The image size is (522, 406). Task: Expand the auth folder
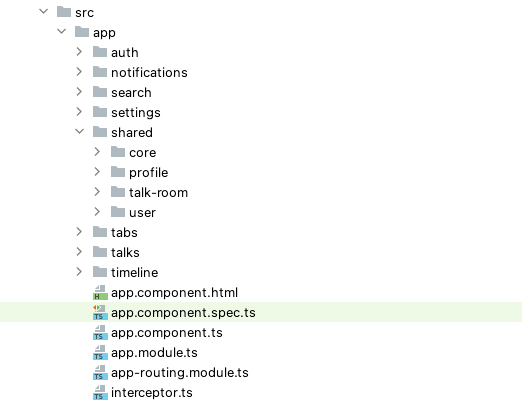click(79, 52)
